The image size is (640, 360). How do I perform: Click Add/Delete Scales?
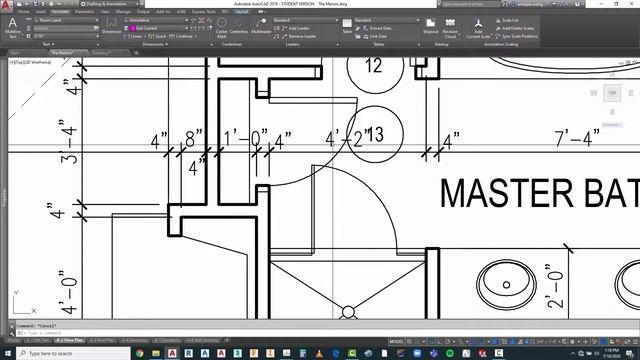(514, 28)
